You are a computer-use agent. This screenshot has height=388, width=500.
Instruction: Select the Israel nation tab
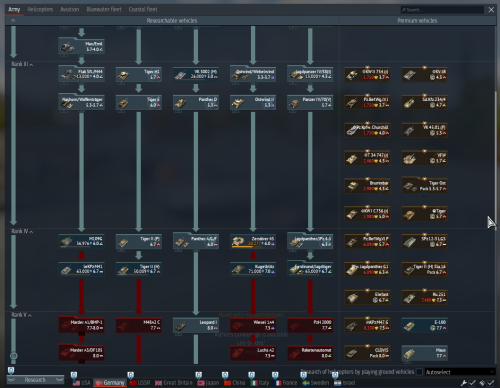point(345,383)
